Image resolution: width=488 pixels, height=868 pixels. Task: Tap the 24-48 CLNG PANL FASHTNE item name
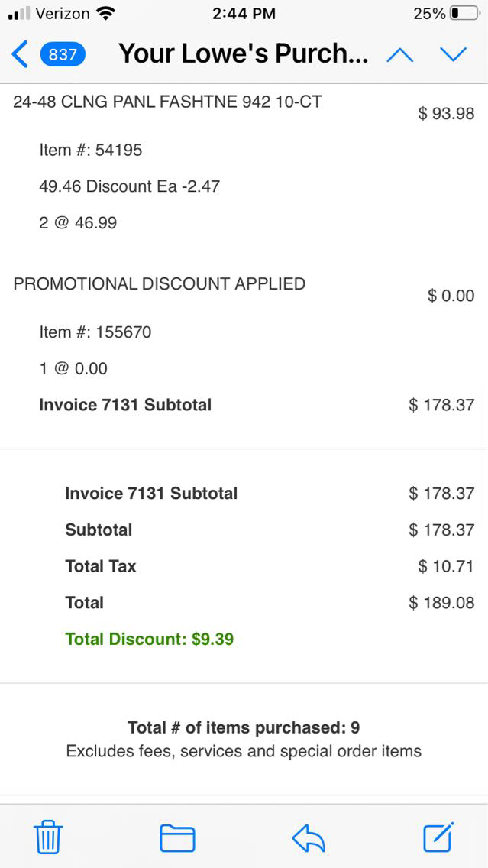click(x=167, y=102)
